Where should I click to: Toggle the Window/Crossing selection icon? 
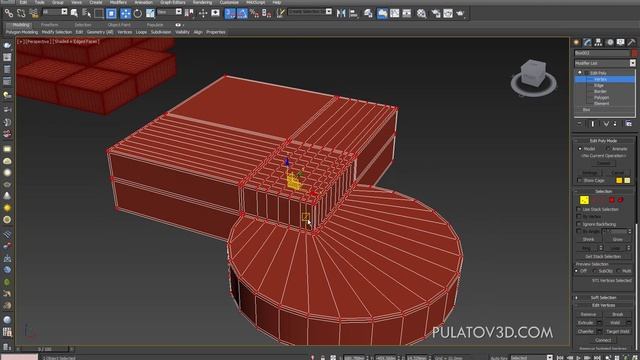[111, 13]
